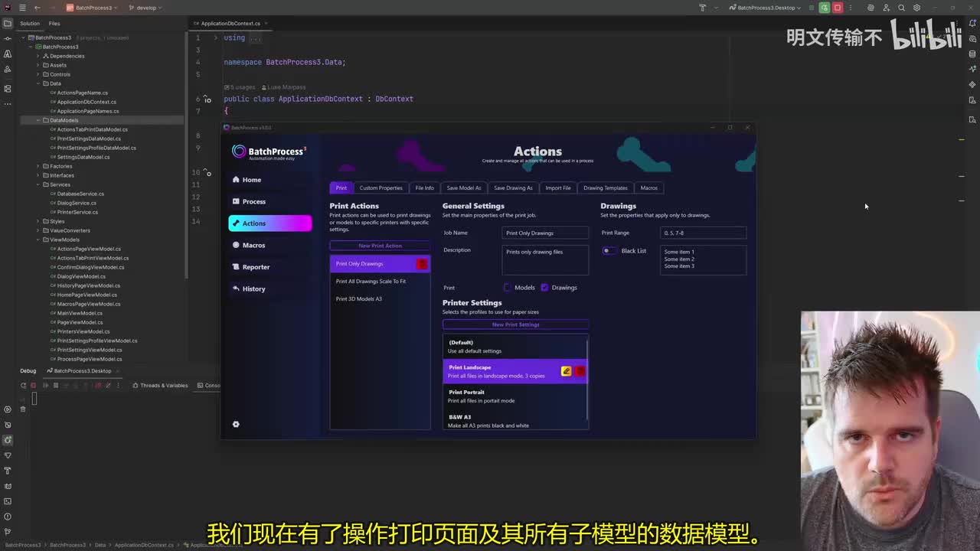Image resolution: width=980 pixels, height=551 pixels.
Task: Edit the Print Landscape profile
Action: tap(566, 371)
